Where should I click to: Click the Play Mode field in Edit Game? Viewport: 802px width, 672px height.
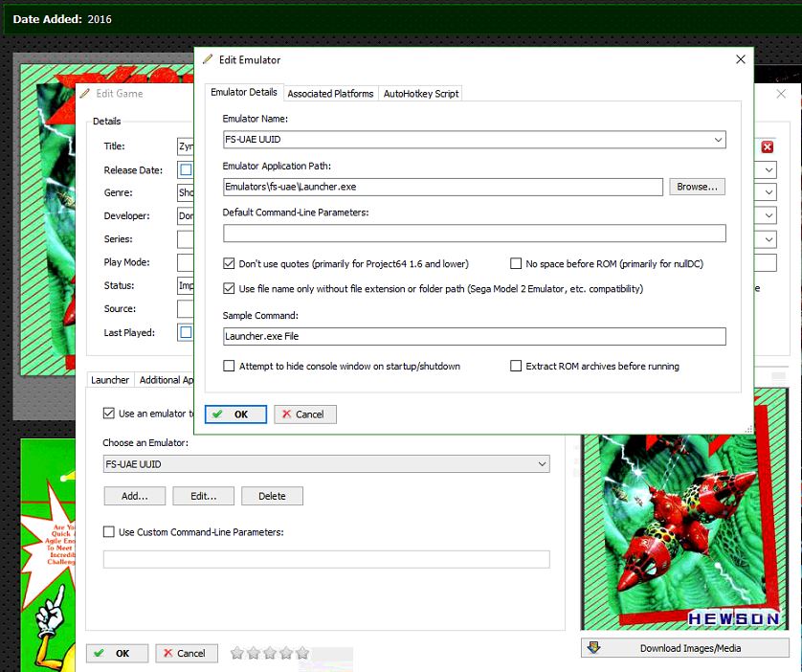tap(186, 262)
